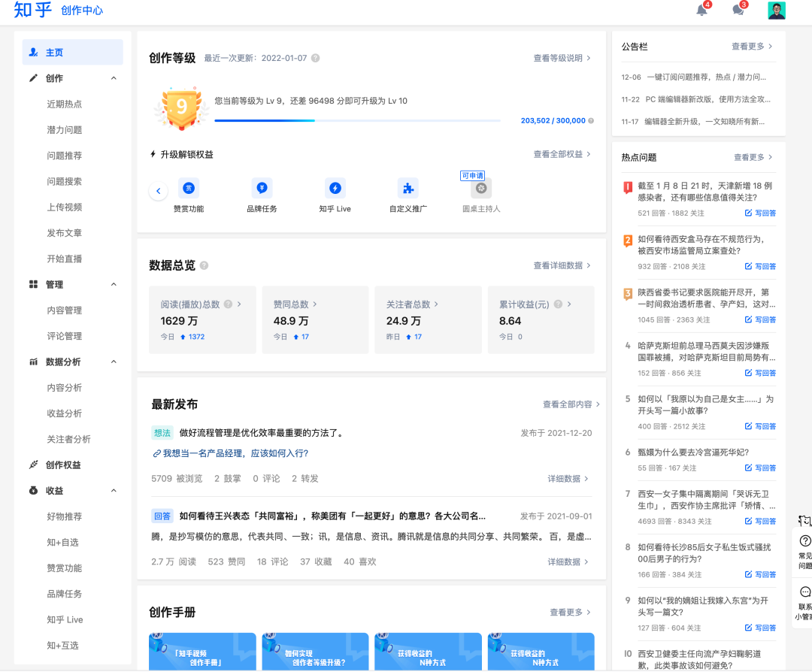812x672 pixels.
Task: Show previous benefits with left arrow
Action: [159, 191]
